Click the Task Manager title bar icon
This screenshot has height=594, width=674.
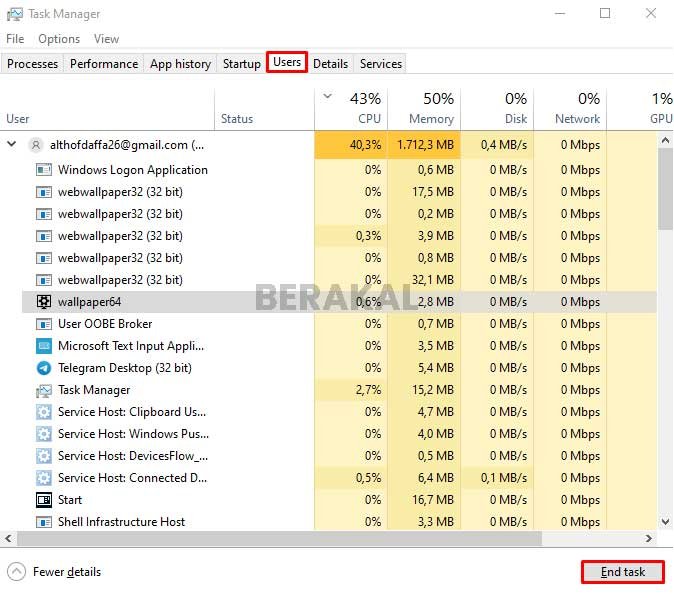pos(15,14)
